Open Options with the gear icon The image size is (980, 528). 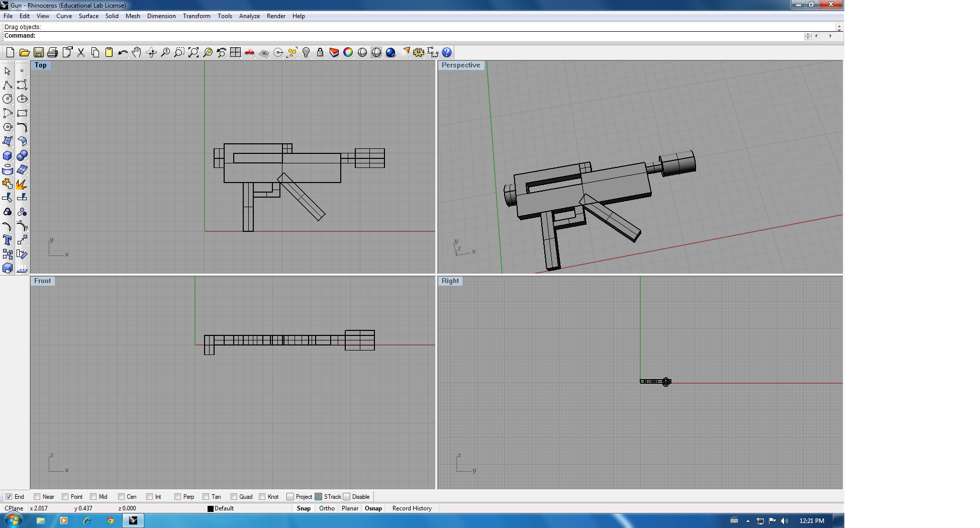[x=419, y=52]
